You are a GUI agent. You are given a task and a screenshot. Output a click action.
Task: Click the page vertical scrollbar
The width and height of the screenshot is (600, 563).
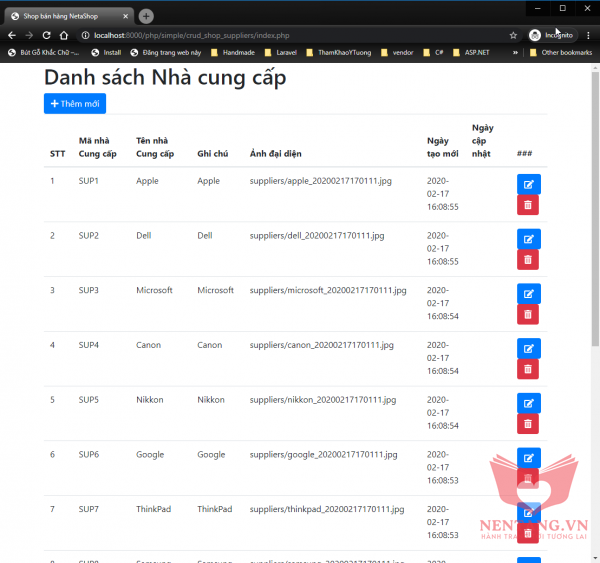click(595, 300)
